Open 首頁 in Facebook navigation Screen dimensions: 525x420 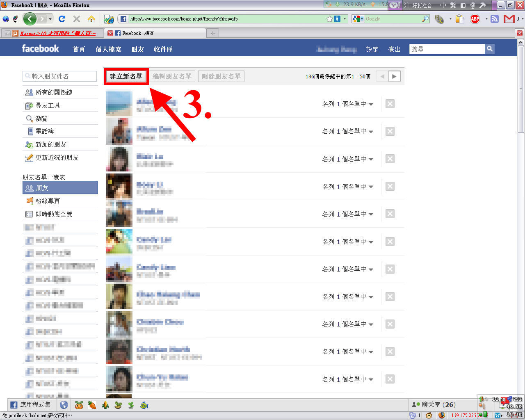point(79,49)
